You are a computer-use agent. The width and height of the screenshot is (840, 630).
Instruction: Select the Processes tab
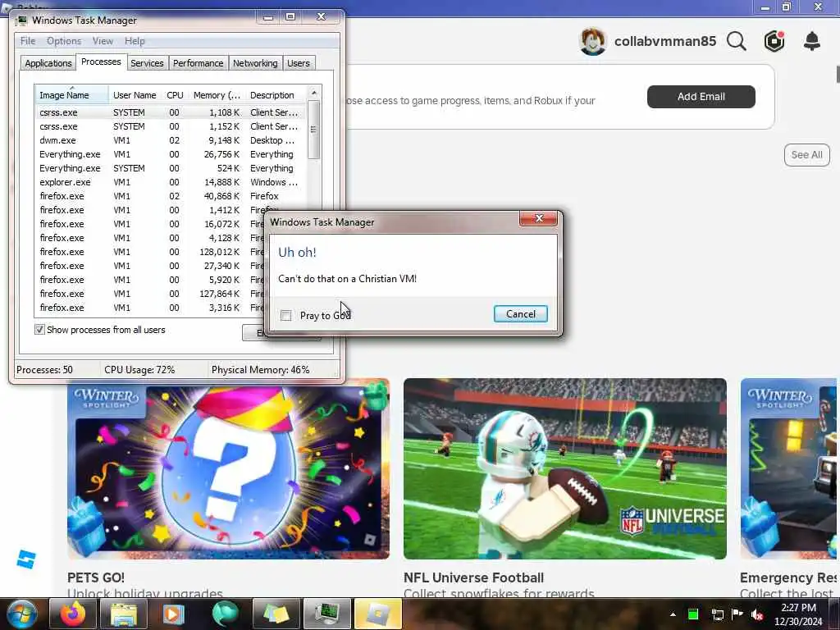(x=101, y=62)
